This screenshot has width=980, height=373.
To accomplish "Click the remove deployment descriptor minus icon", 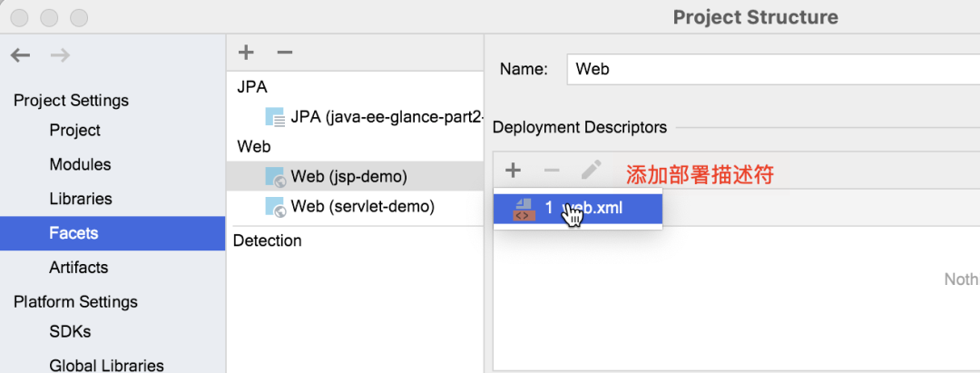I will 552,170.
